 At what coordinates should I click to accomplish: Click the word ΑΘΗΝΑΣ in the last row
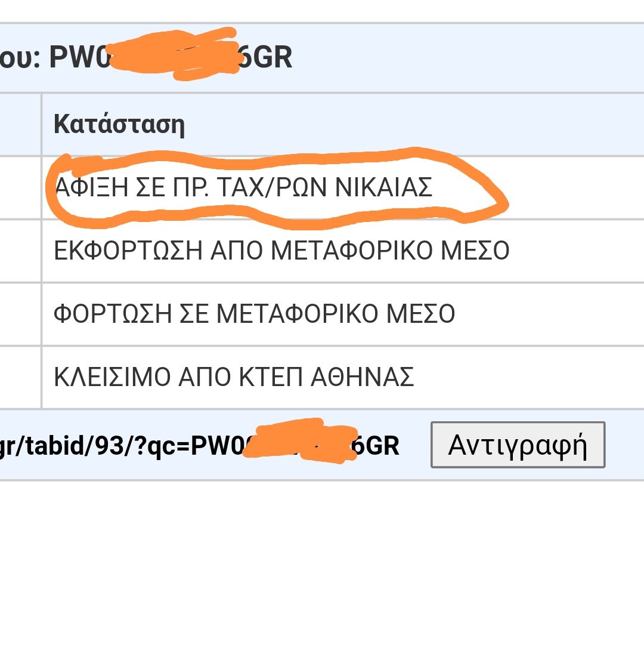363,377
